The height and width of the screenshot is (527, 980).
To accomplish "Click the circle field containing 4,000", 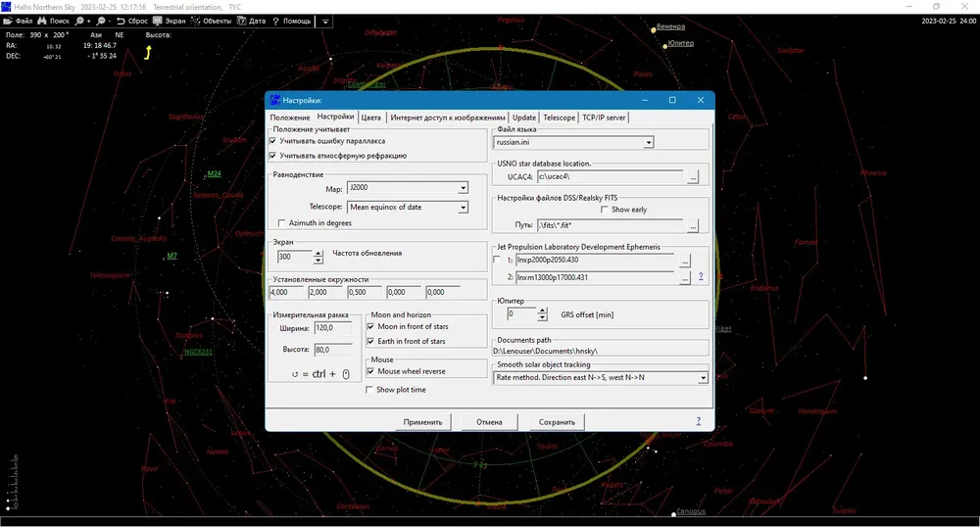I will click(x=286, y=292).
